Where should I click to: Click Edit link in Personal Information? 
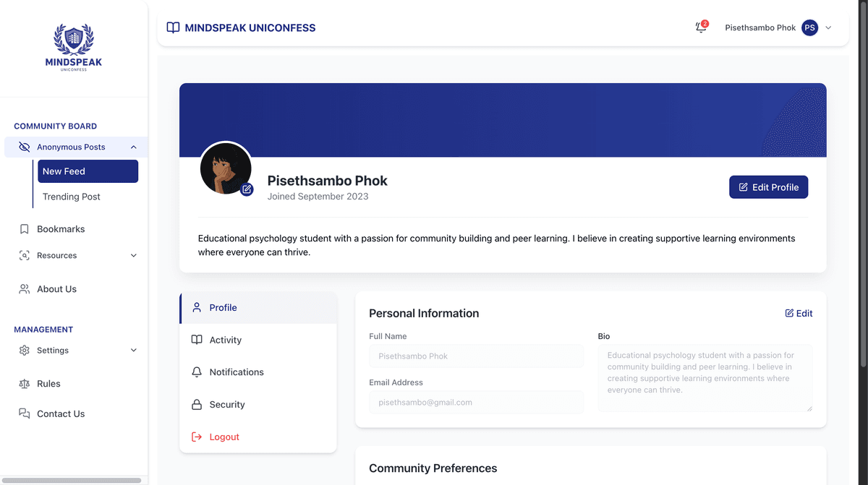coord(799,313)
